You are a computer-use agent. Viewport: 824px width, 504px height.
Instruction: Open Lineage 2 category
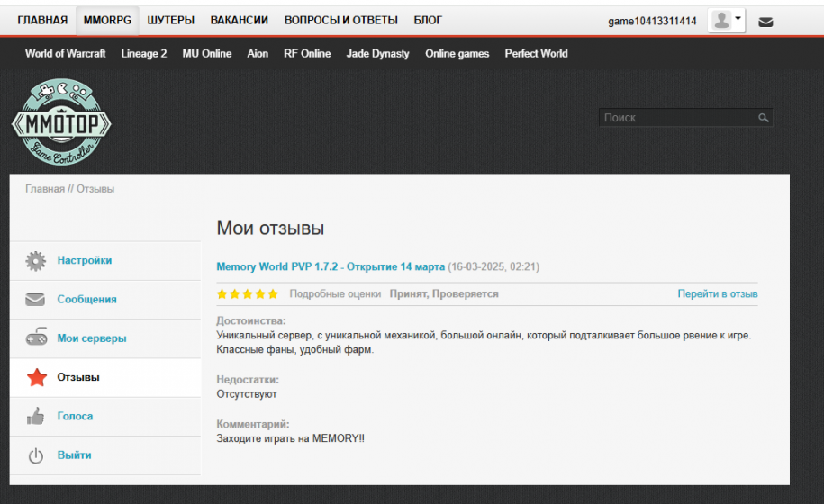coord(144,54)
